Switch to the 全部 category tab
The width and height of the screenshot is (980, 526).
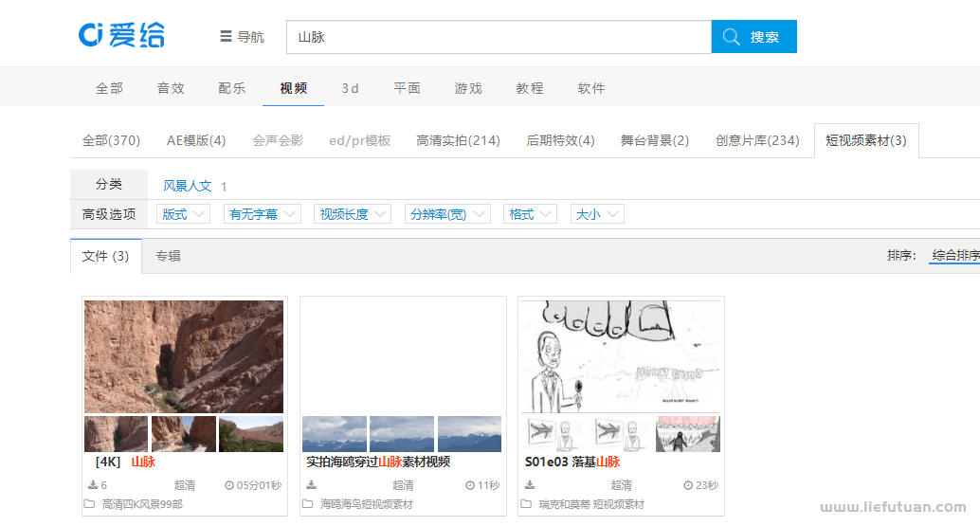(x=109, y=88)
